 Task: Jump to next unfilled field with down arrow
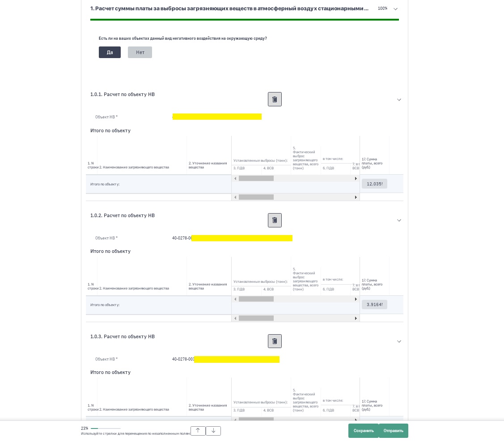[213, 431]
